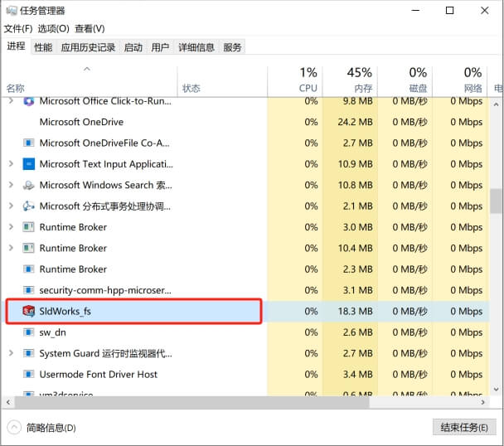Sort by the 内存 column header

(350, 81)
